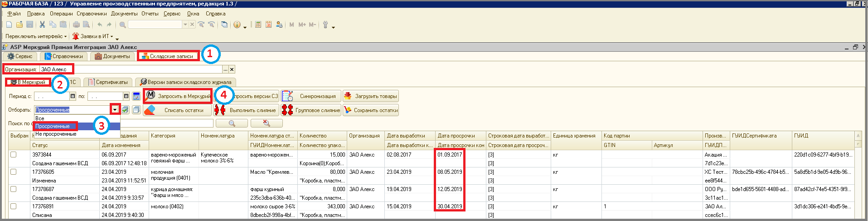Open the Отчеты menu
Image resolution: width=868 pixels, height=221 pixels.
pyautogui.click(x=150, y=14)
